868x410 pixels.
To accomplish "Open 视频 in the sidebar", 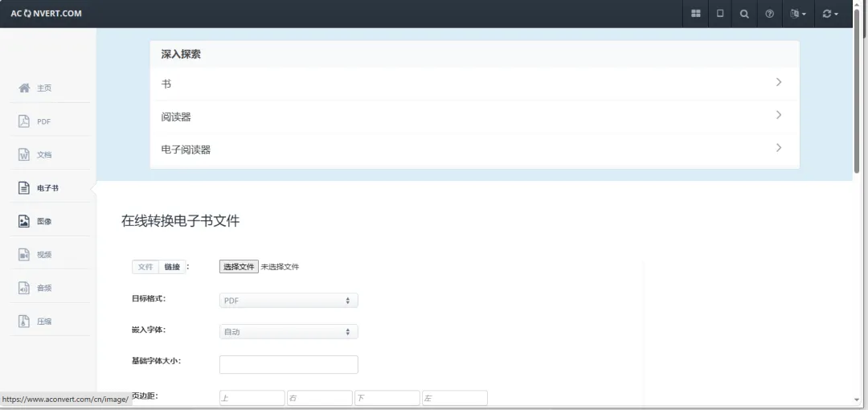I will 44,254.
